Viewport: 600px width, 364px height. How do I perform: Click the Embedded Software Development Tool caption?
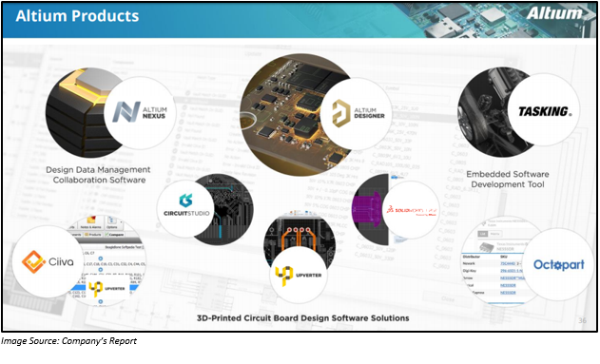[508, 180]
